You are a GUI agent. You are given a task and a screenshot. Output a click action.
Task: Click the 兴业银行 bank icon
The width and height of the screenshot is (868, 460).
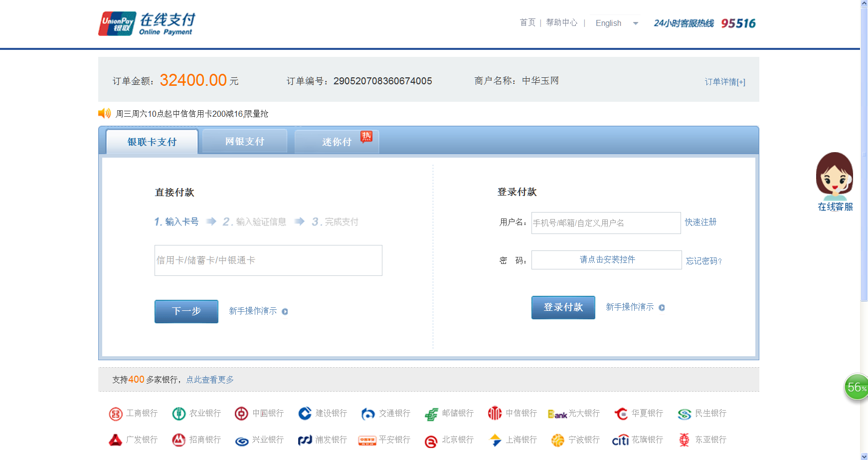click(x=242, y=441)
